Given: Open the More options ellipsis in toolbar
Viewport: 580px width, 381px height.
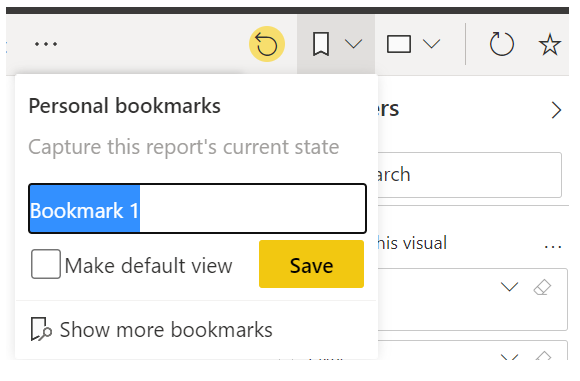Looking at the screenshot, I should pos(46,44).
